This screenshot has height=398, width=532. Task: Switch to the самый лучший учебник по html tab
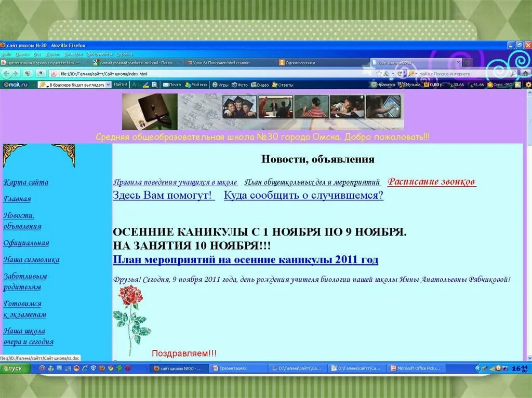point(137,63)
